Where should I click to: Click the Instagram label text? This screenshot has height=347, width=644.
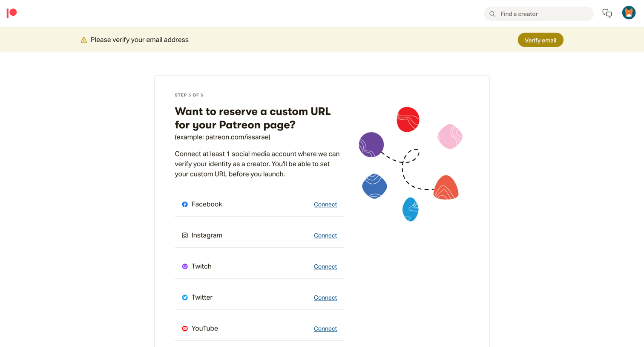tap(207, 235)
